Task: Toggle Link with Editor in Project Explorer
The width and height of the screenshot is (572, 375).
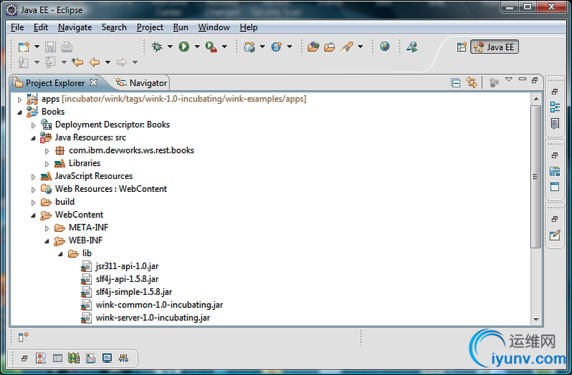Action: pyautogui.click(x=471, y=83)
